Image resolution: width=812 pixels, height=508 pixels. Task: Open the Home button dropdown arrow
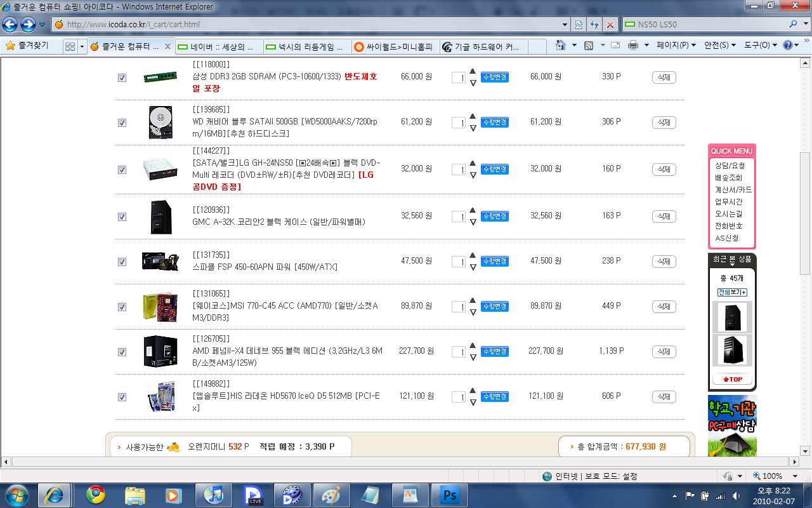[574, 46]
